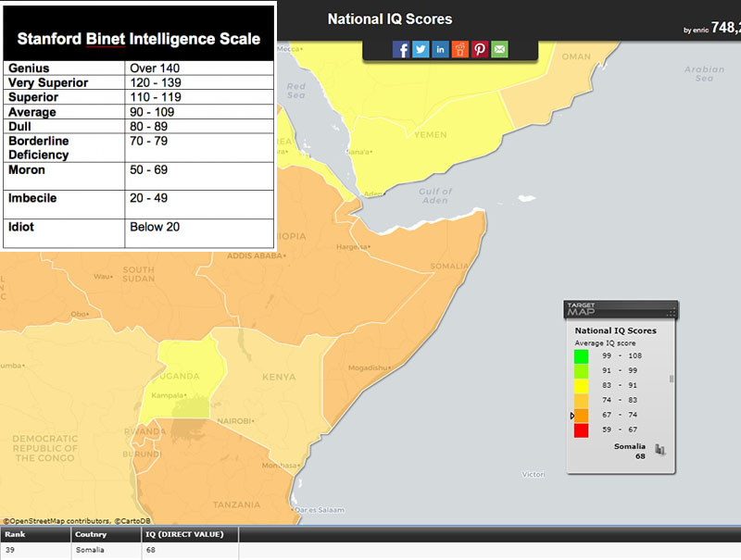The image size is (741, 560).
Task: Pin the map on Pinterest
Action: [x=480, y=50]
